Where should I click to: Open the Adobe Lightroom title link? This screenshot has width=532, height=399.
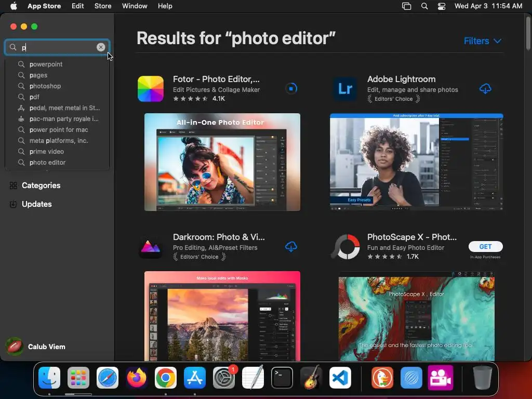(x=402, y=79)
